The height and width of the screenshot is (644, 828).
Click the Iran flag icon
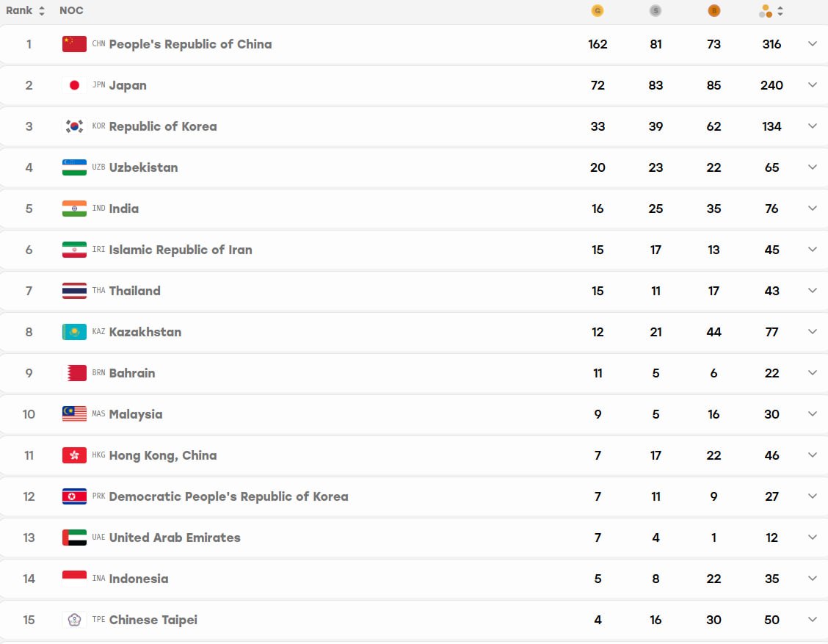tap(74, 250)
